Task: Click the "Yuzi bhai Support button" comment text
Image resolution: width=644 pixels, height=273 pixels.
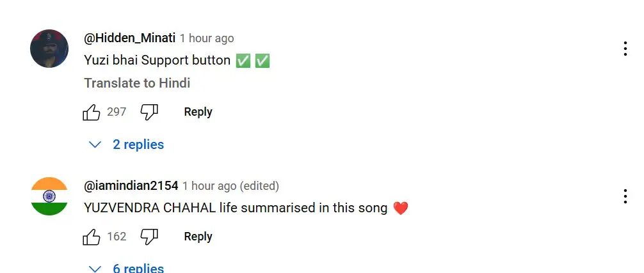Action: click(157, 61)
